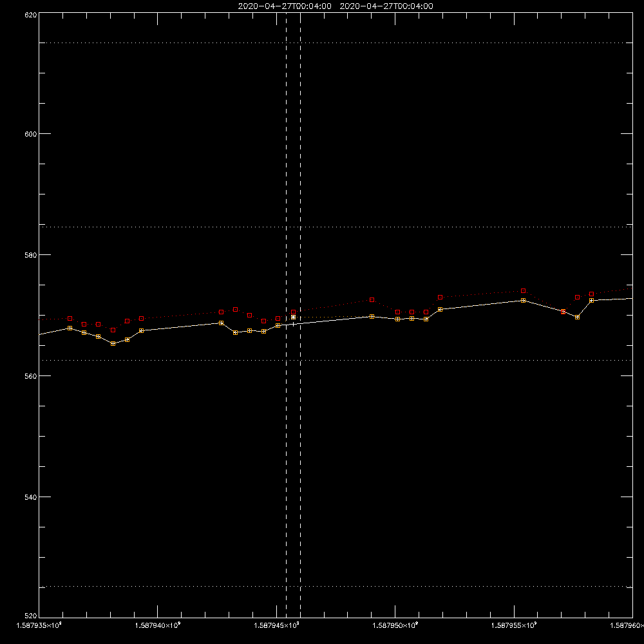Screen dimensions: 644x644
Task: Select the 540 y-axis label
Action: (x=31, y=497)
